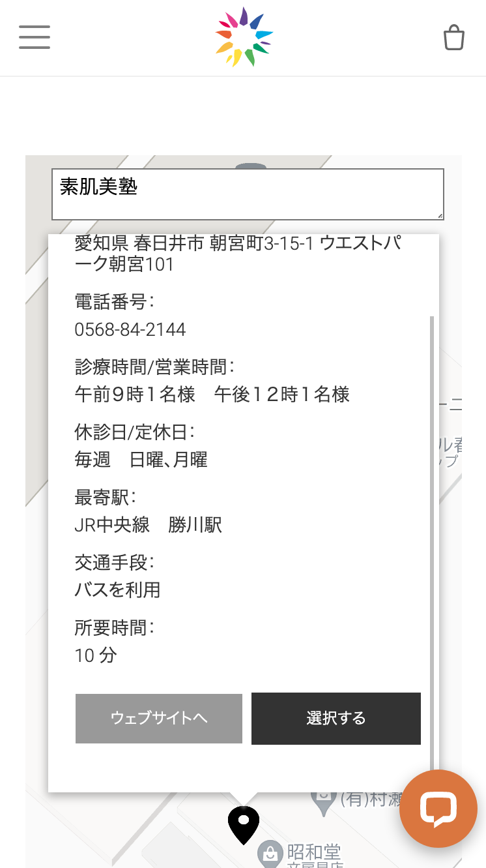Screen dimensions: 486x868
Task: Open the hamburger navigation menu
Action: (35, 37)
